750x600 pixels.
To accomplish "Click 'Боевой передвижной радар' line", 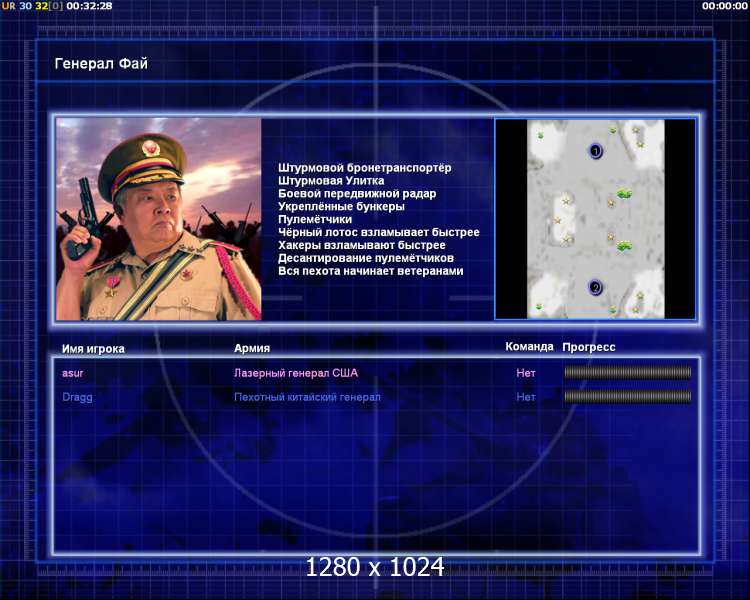I will click(x=357, y=194).
